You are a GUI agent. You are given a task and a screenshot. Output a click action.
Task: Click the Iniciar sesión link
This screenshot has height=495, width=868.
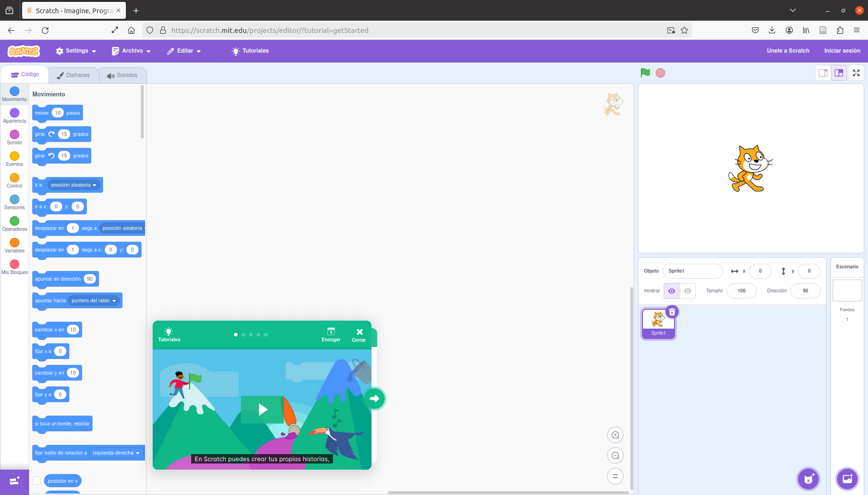pyautogui.click(x=842, y=51)
